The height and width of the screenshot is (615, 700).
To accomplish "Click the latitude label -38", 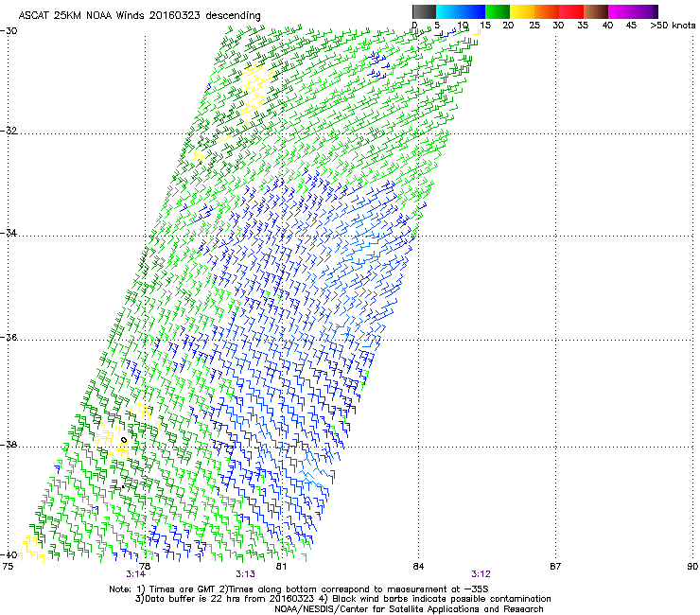I will point(9,445).
